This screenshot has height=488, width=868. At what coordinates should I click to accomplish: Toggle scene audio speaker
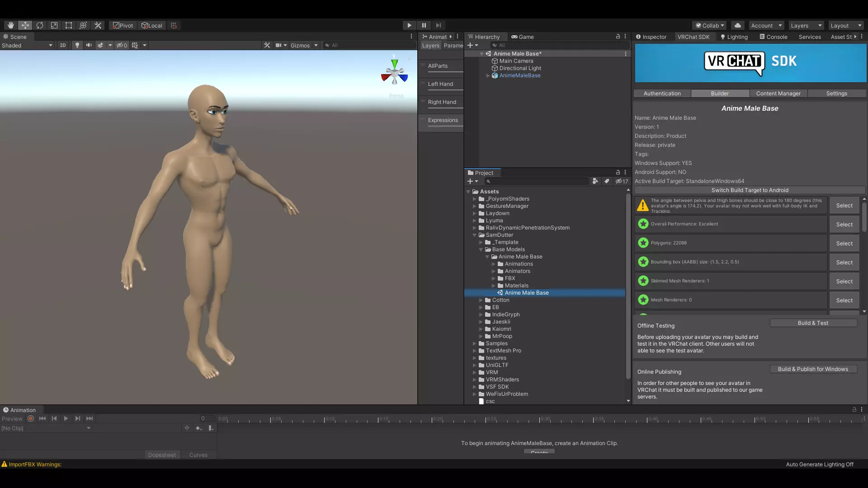[x=89, y=45]
